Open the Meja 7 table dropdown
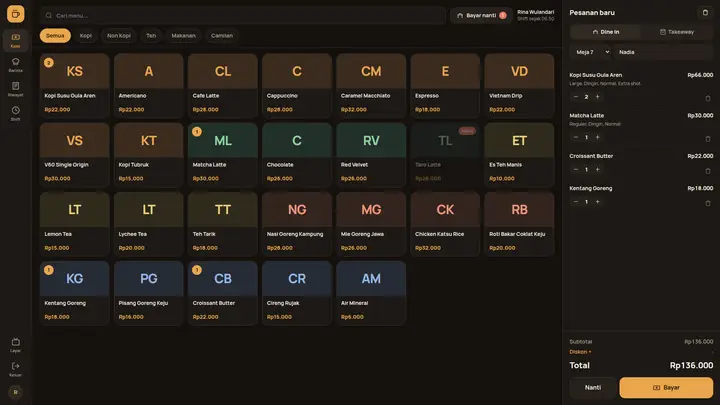The height and width of the screenshot is (405, 720). (x=591, y=52)
